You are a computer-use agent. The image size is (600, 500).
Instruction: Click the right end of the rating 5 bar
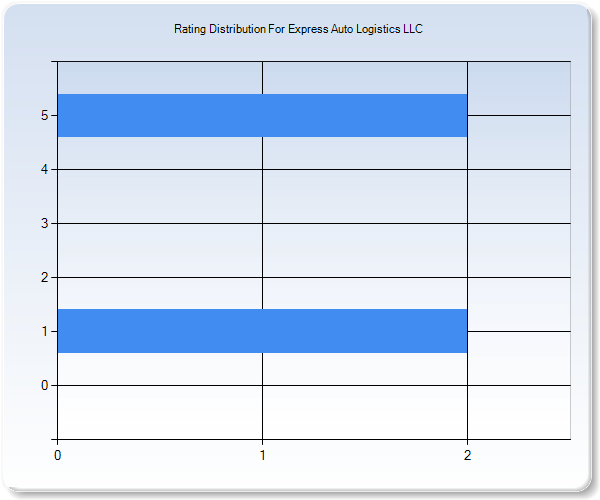pyautogui.click(x=460, y=115)
